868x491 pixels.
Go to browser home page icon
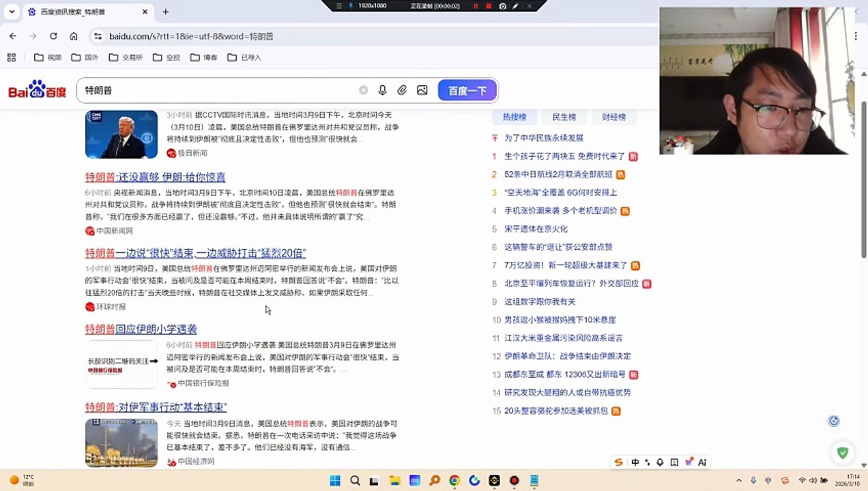(x=74, y=36)
